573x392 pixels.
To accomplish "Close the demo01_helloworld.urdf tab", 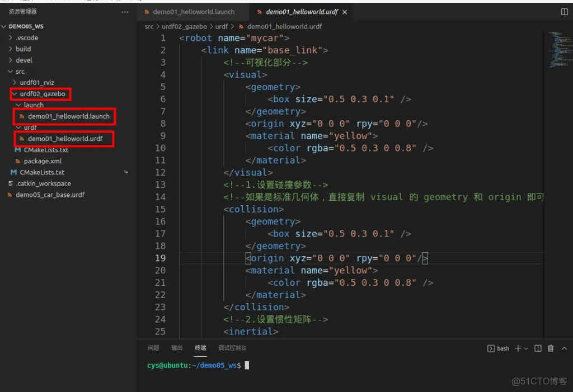I will coord(345,12).
